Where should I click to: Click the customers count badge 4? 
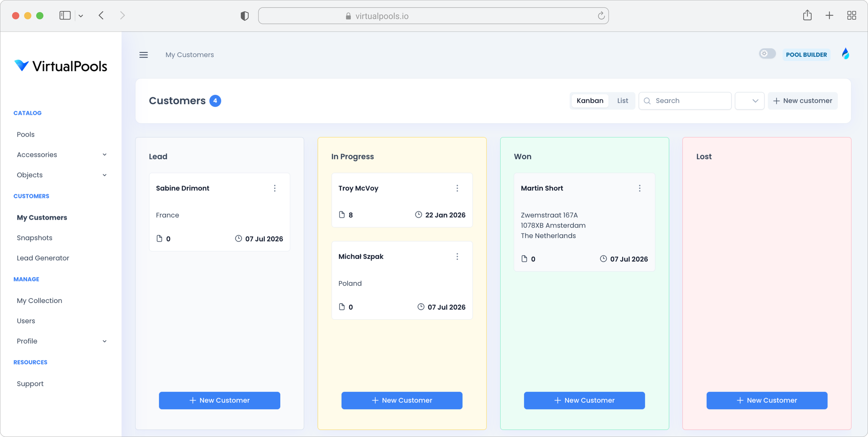point(215,101)
